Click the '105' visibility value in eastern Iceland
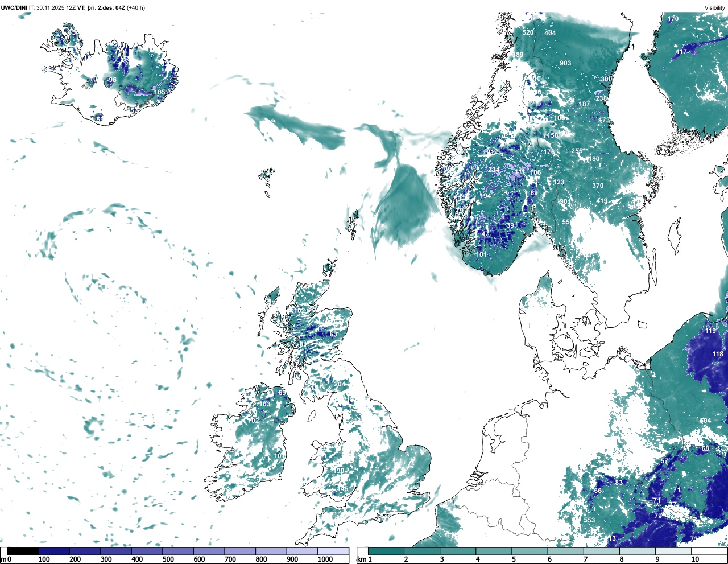The image size is (728, 564). click(160, 93)
